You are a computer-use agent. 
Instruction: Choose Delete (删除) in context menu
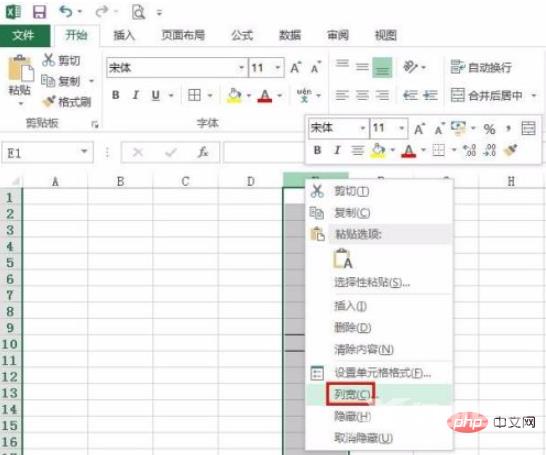[x=379, y=327]
